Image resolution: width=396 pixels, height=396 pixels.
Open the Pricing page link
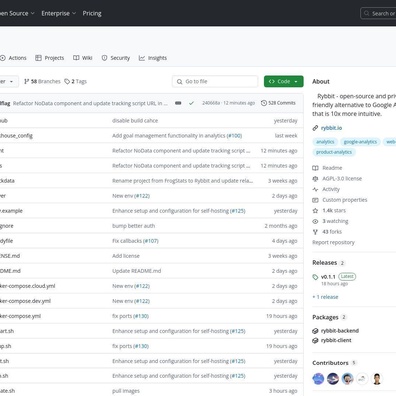coord(92,13)
